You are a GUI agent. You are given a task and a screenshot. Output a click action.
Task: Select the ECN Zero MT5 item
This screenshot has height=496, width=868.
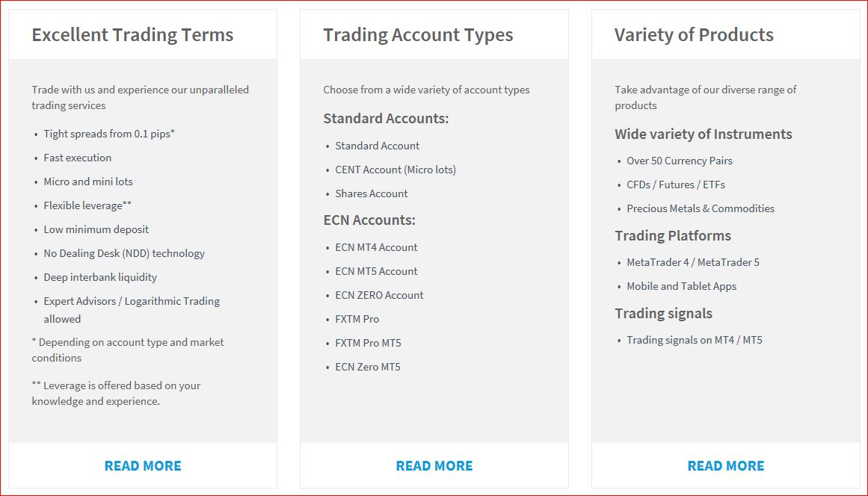[368, 367]
